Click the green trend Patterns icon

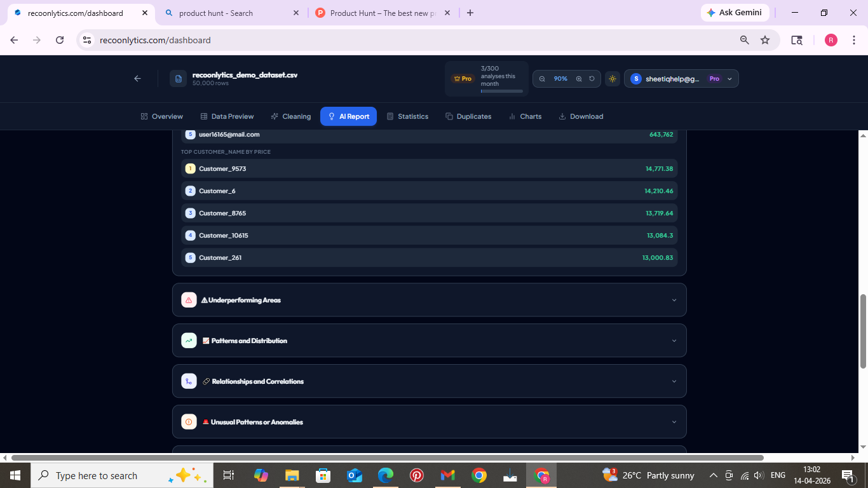point(189,341)
